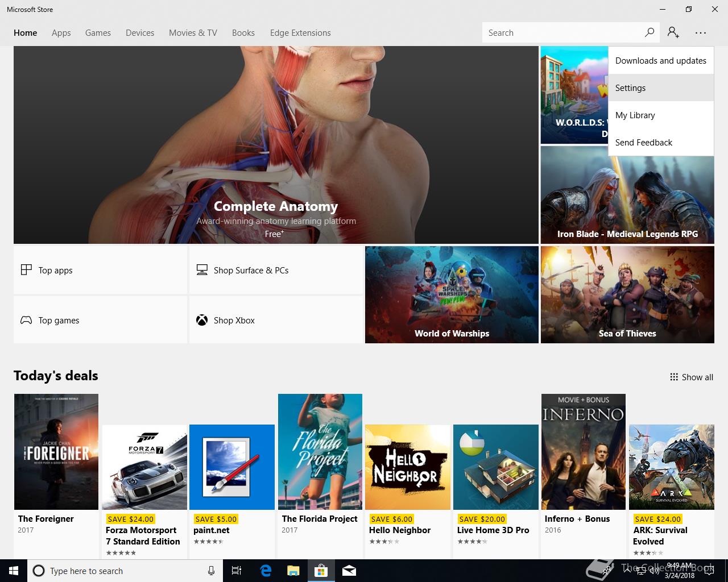The image size is (728, 582).
Task: Open the Books tab
Action: click(243, 33)
